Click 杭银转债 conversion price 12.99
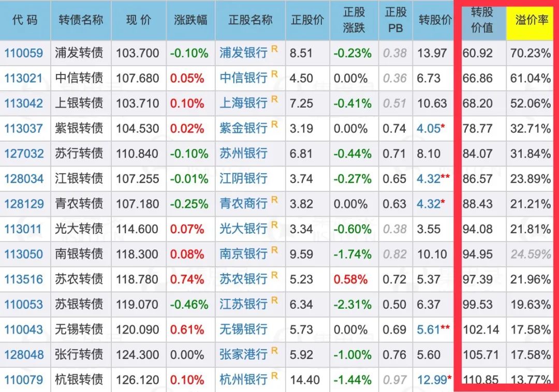 (432, 380)
